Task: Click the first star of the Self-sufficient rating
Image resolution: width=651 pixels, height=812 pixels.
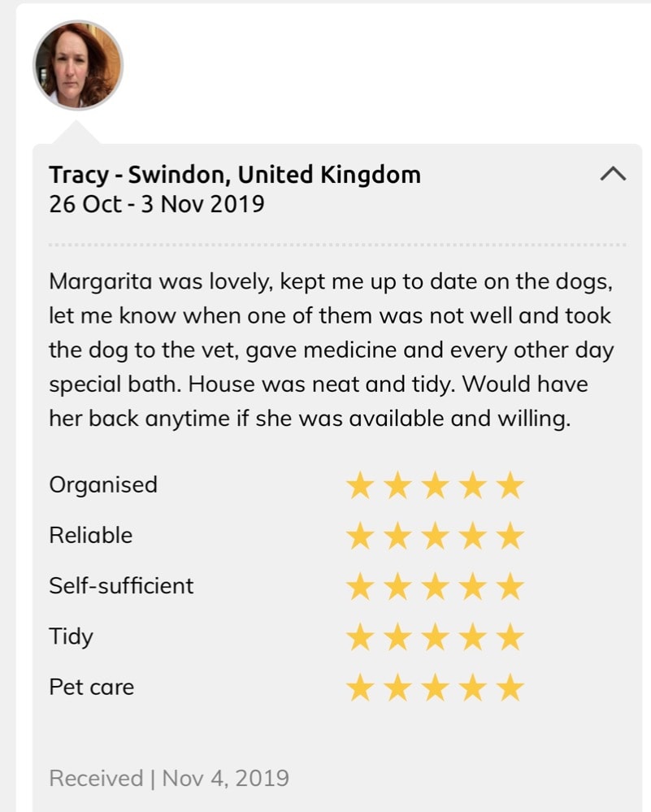Action: [x=359, y=587]
